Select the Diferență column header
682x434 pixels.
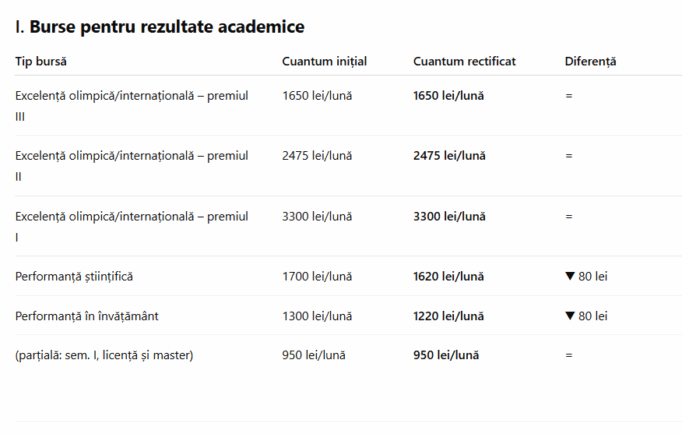[590, 62]
